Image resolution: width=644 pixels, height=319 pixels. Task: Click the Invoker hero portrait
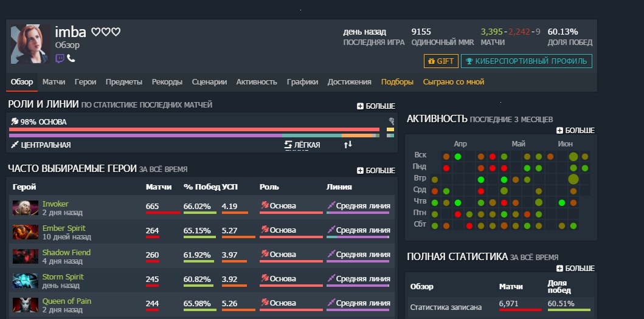tap(25, 208)
